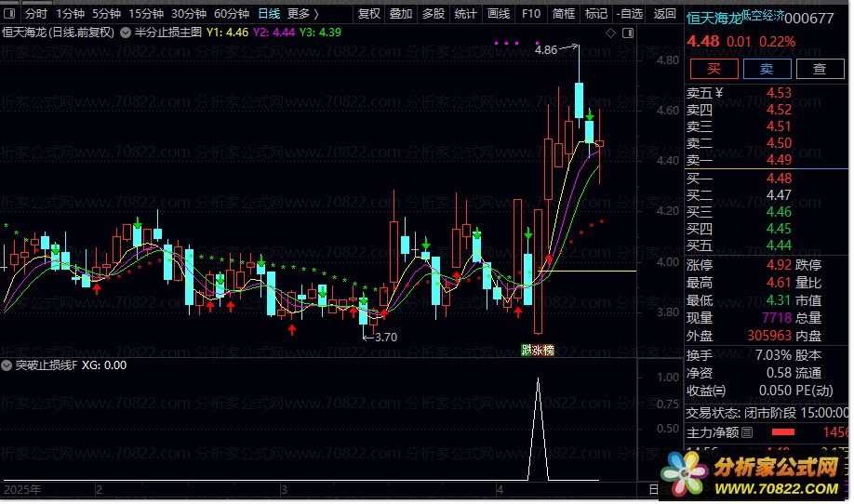Select the 5分钟 period tab
854x504 pixels.
[106, 14]
